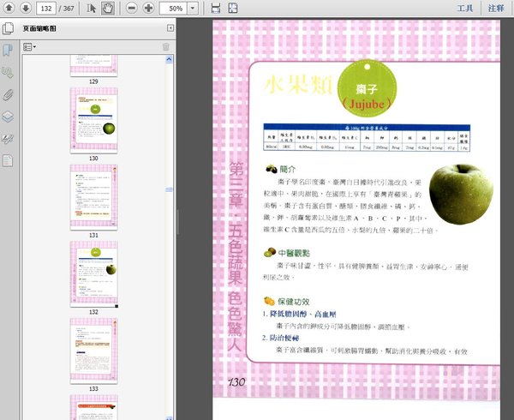The height and width of the screenshot is (420, 514).
Task: Zoom in with the plus button
Action: coord(149,8)
